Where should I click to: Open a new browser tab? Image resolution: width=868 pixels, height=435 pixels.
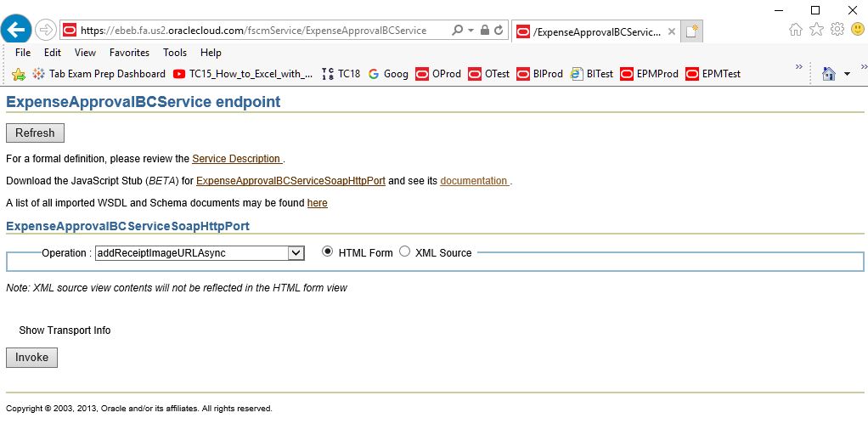click(x=692, y=31)
